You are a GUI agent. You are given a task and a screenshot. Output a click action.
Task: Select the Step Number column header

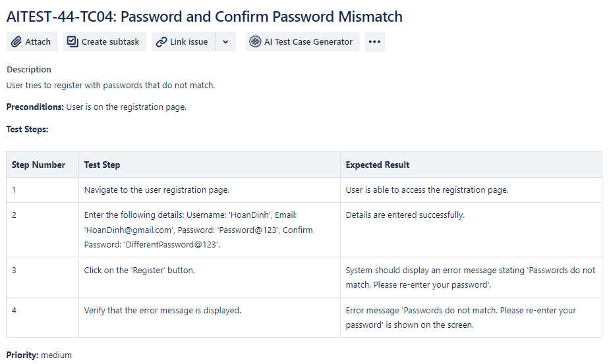[x=39, y=165]
